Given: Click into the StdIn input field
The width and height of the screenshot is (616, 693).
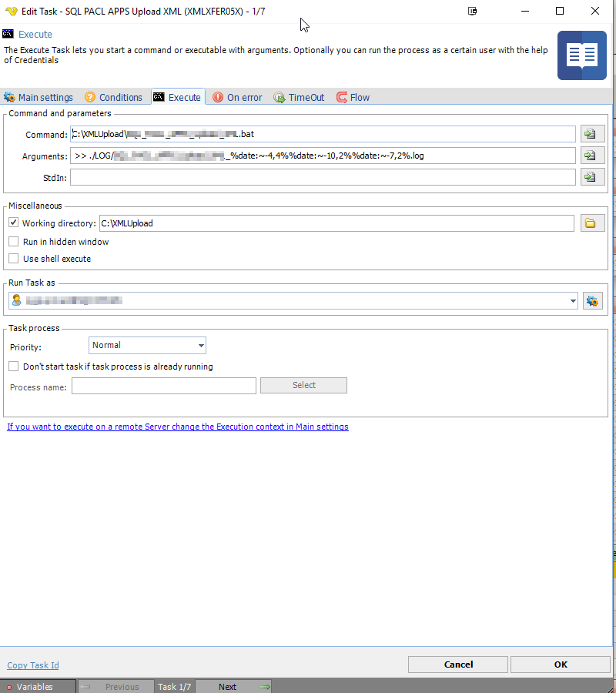Looking at the screenshot, I should (x=322, y=177).
